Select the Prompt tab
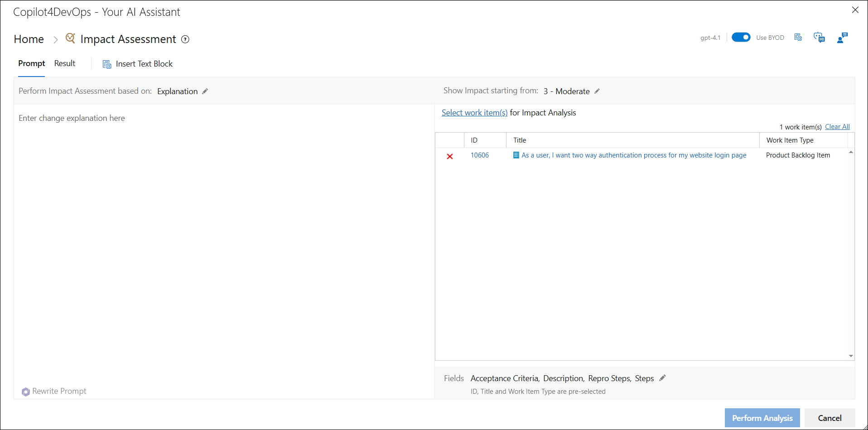Image resolution: width=868 pixels, height=430 pixels. click(31, 63)
